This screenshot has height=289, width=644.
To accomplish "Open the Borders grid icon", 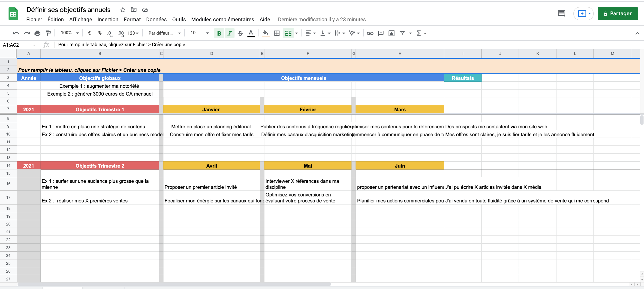I will click(277, 33).
